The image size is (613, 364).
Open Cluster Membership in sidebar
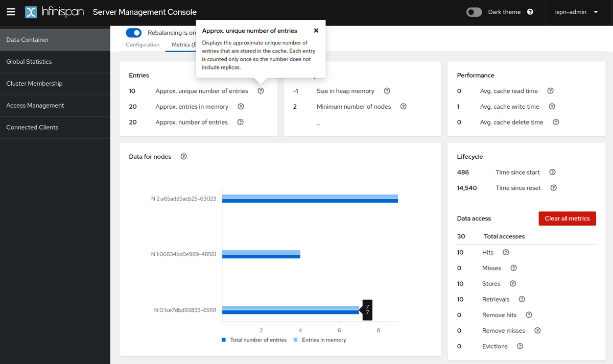55,84
